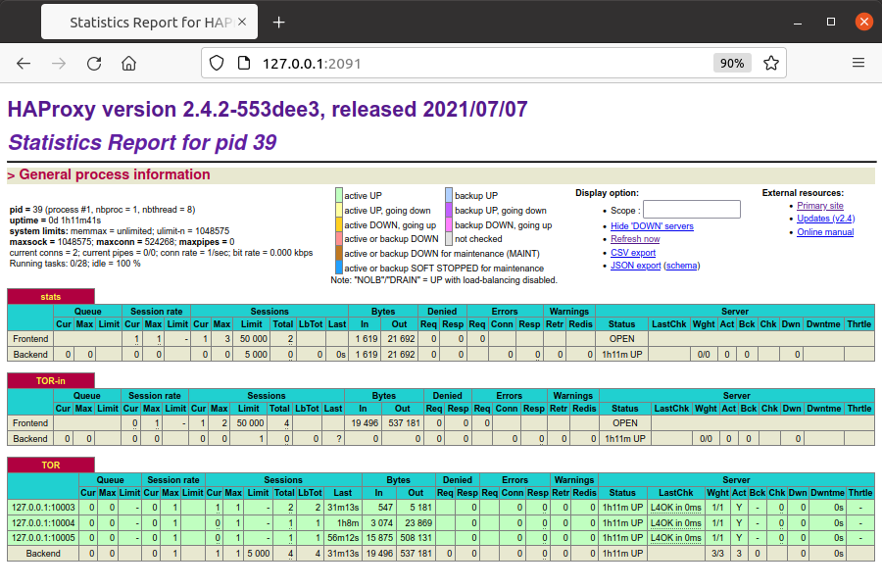This screenshot has height=588, width=882.
Task: Open the Firefox hamburger menu
Action: point(858,63)
